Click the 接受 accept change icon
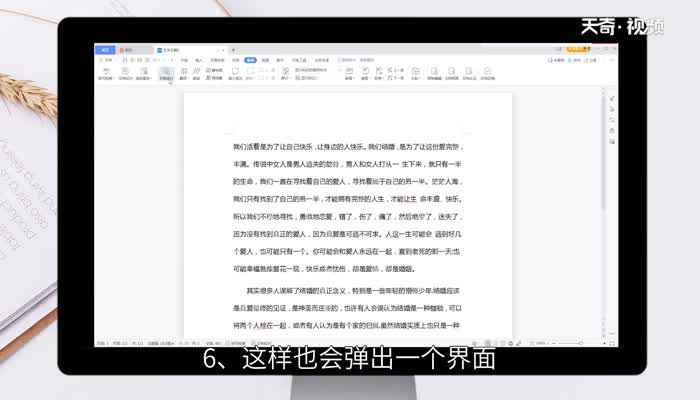The height and width of the screenshot is (400, 700). (365, 73)
